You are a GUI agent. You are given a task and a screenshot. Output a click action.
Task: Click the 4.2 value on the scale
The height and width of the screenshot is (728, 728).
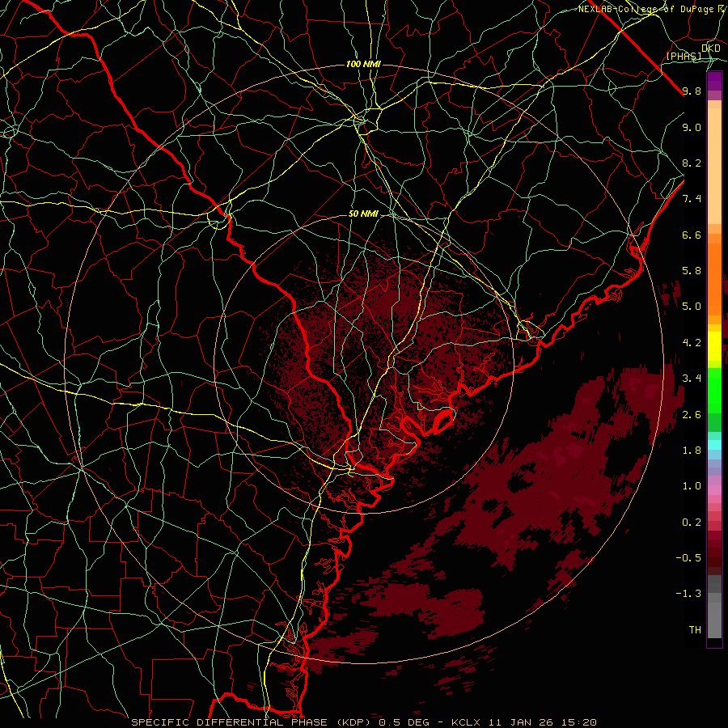click(x=692, y=343)
